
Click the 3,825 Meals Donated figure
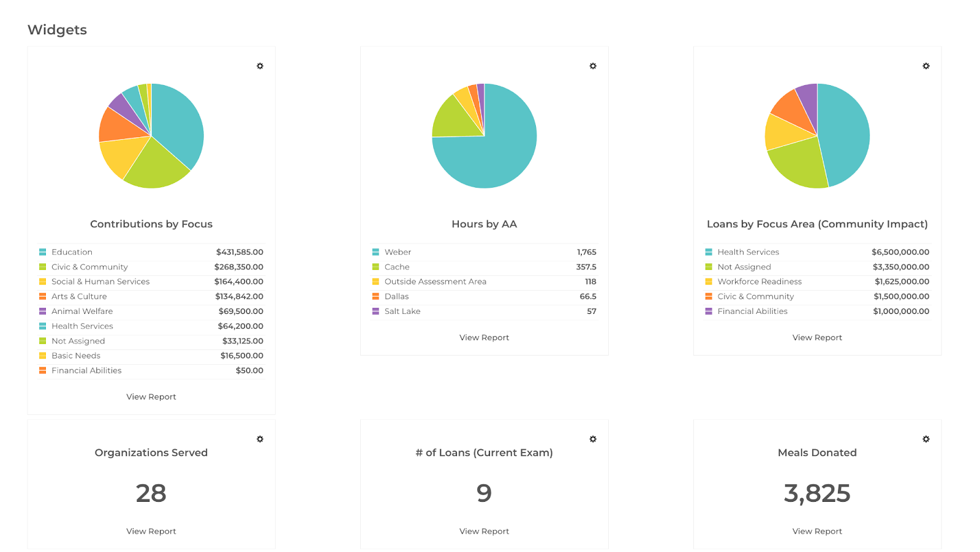click(x=817, y=493)
